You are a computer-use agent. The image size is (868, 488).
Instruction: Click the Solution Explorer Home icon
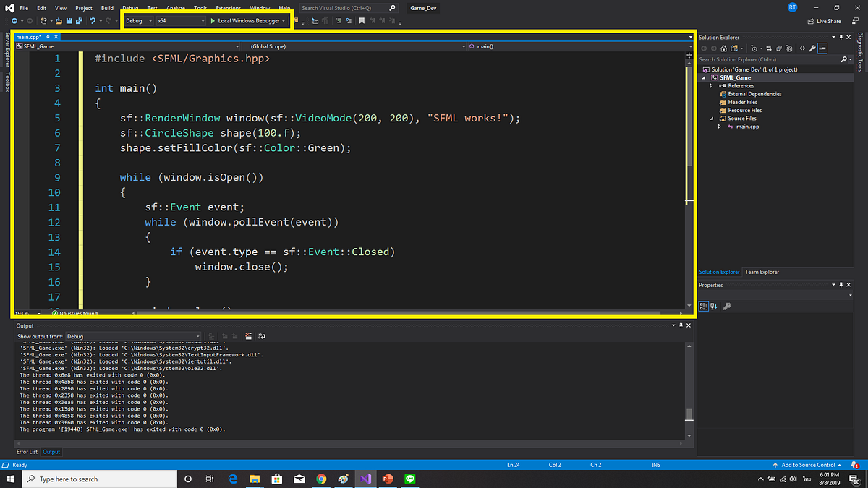tap(723, 48)
